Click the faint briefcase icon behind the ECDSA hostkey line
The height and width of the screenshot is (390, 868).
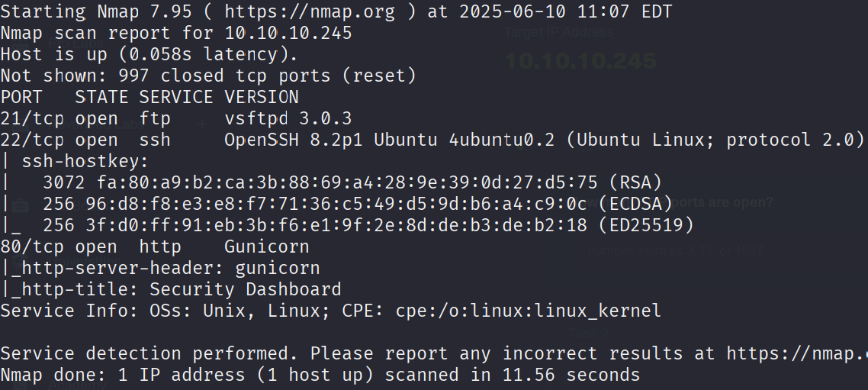pos(21,205)
